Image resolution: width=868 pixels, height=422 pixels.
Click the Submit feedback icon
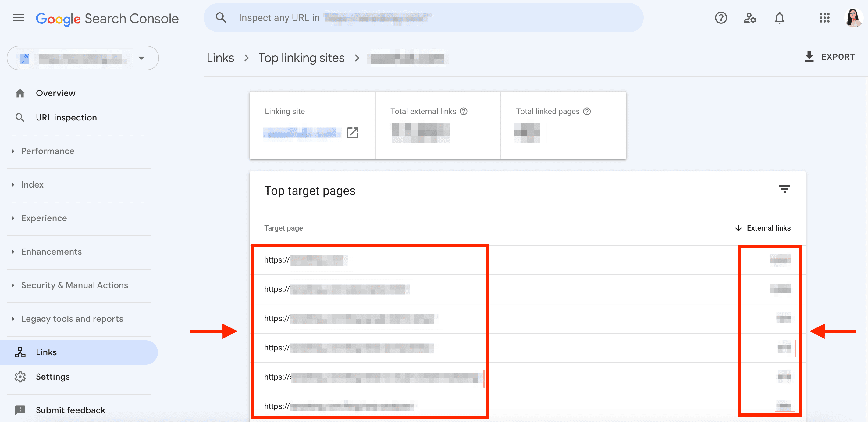point(20,410)
